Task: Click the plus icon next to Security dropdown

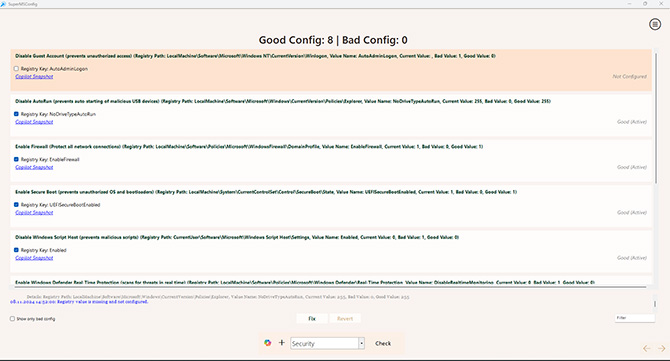Action: (282, 343)
